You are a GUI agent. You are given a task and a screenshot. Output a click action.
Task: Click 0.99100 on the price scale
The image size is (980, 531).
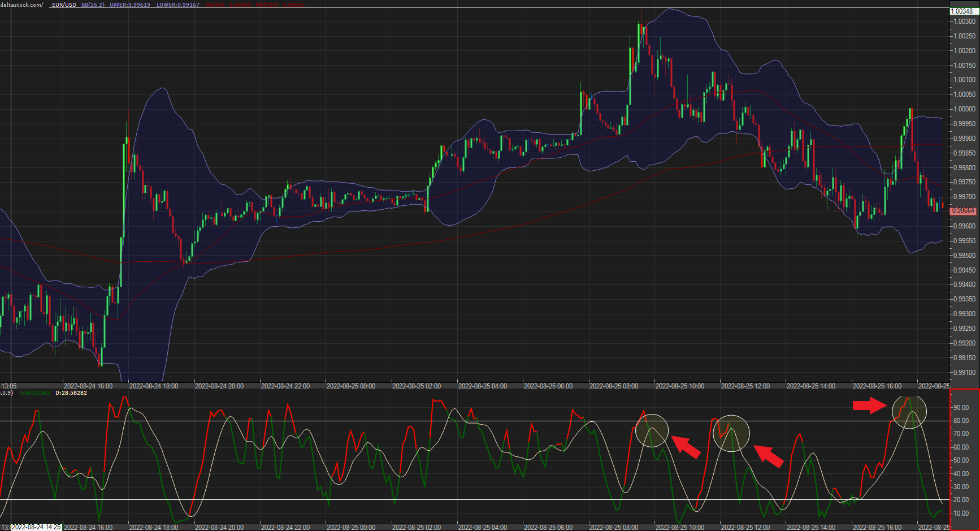[964, 372]
